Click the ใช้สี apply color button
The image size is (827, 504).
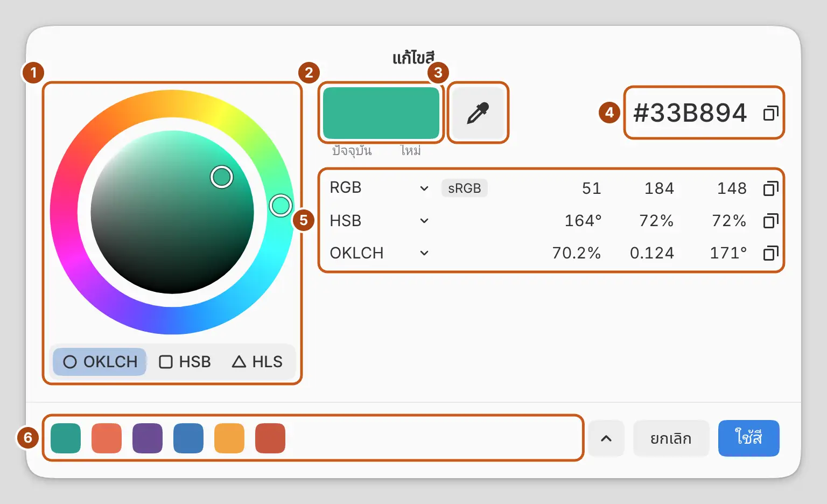click(x=749, y=438)
